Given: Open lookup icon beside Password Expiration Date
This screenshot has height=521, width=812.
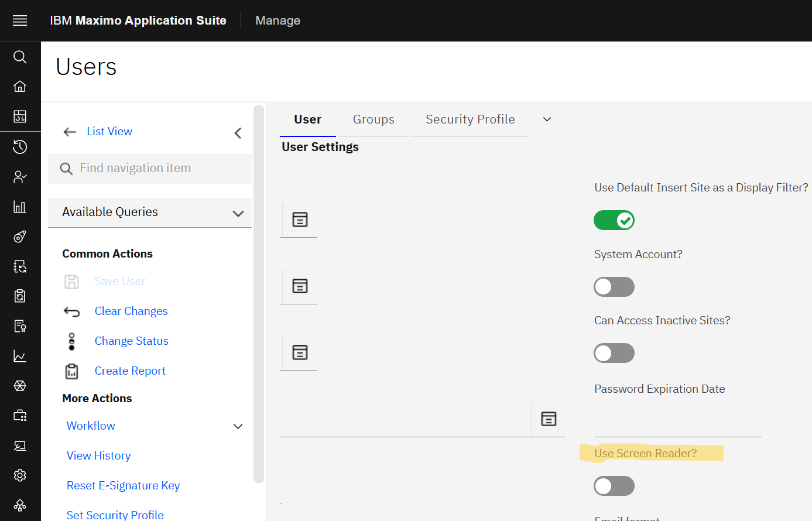Looking at the screenshot, I should (549, 419).
